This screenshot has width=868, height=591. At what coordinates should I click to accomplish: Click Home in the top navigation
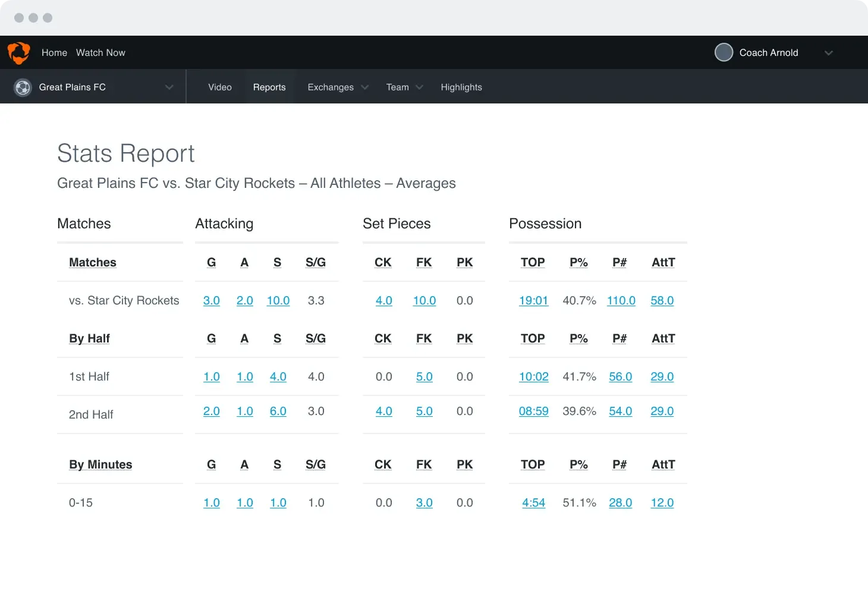pos(54,52)
